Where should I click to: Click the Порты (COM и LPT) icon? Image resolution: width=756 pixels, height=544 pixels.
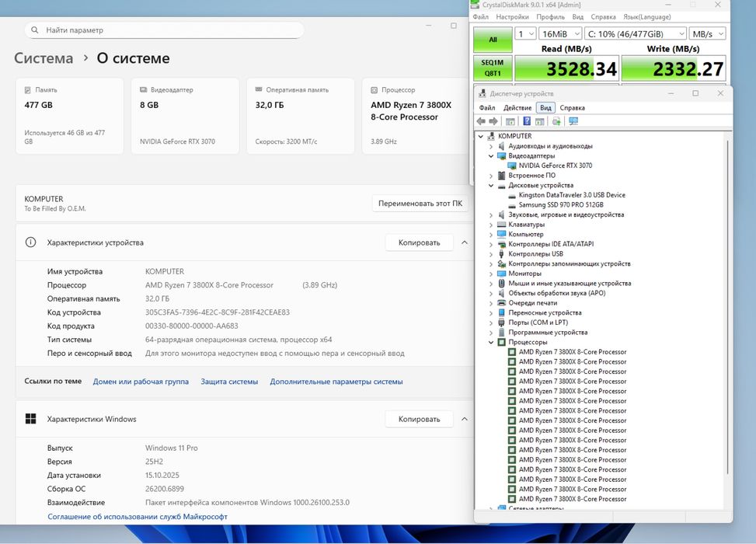click(501, 323)
